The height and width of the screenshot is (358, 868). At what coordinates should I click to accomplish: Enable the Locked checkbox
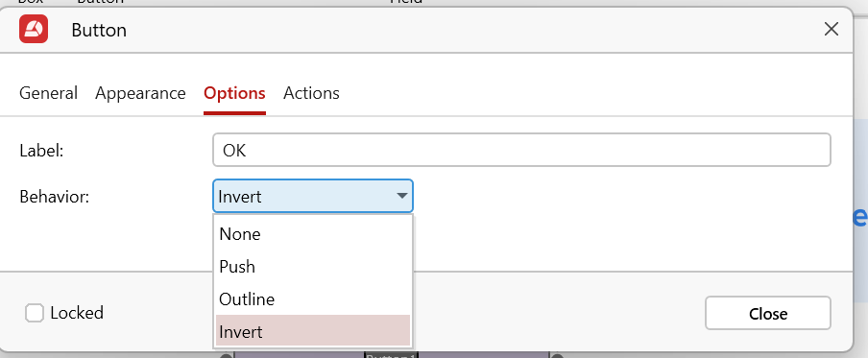[35, 313]
